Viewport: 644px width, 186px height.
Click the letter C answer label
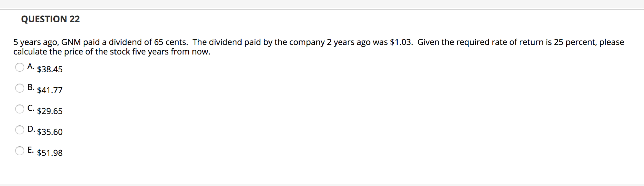click(x=31, y=108)
